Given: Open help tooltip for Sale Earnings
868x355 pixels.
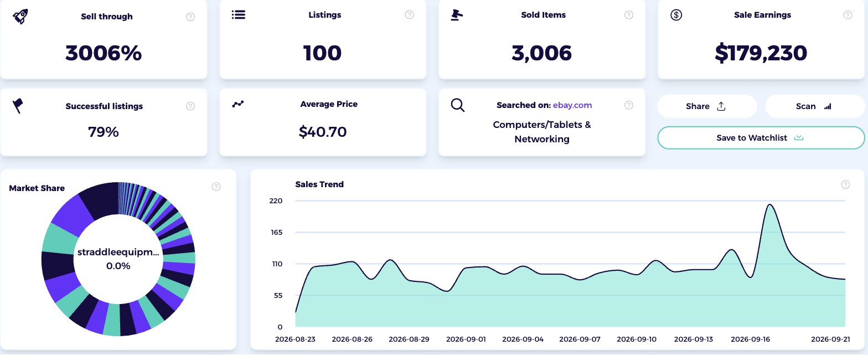Looking at the screenshot, I should [848, 15].
